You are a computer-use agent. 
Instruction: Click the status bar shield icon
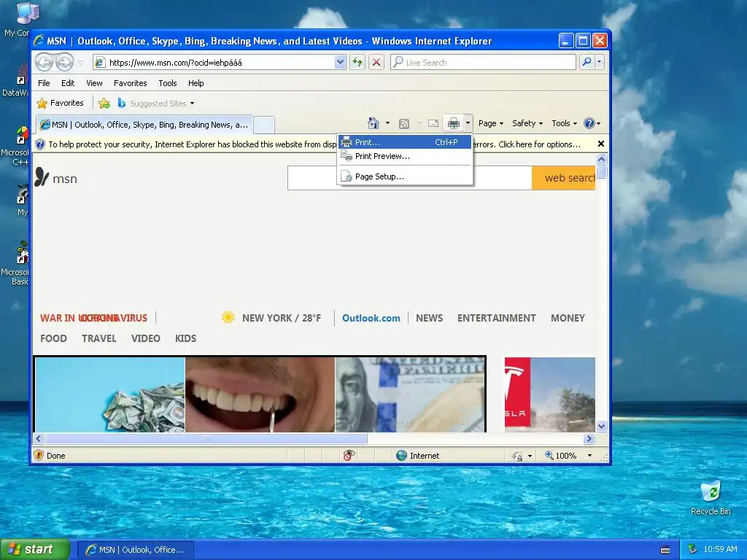[39, 455]
